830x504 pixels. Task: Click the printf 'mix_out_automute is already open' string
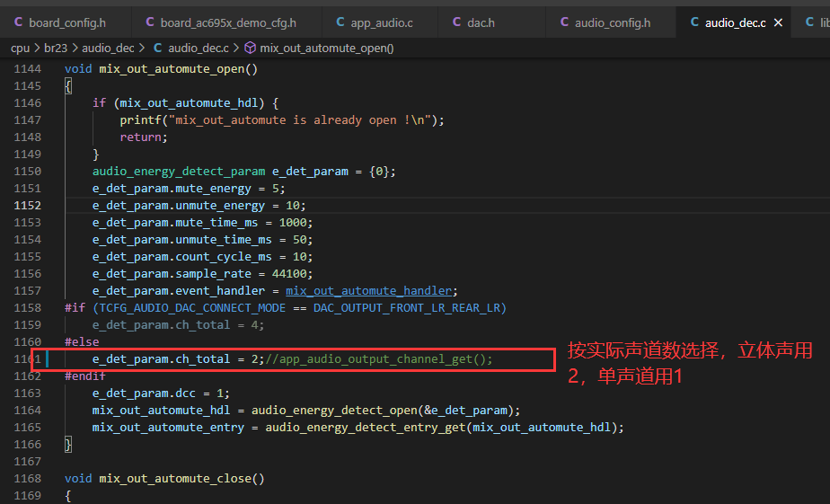(300, 120)
